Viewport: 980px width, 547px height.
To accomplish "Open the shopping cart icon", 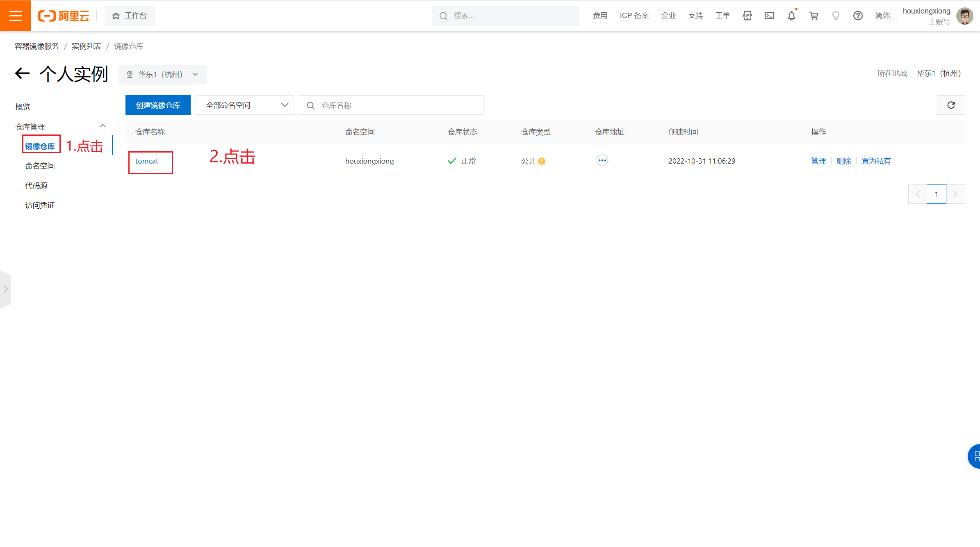I will click(x=814, y=16).
